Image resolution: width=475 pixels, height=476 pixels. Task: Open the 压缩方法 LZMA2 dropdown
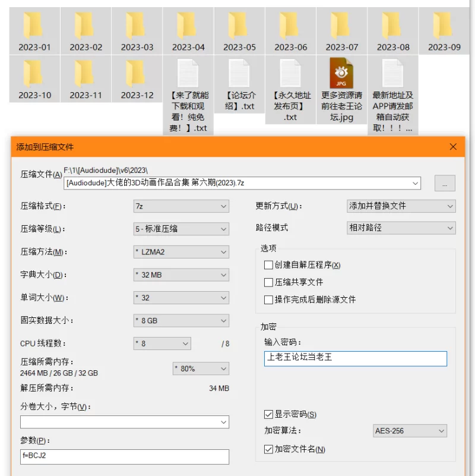pyautogui.click(x=181, y=252)
